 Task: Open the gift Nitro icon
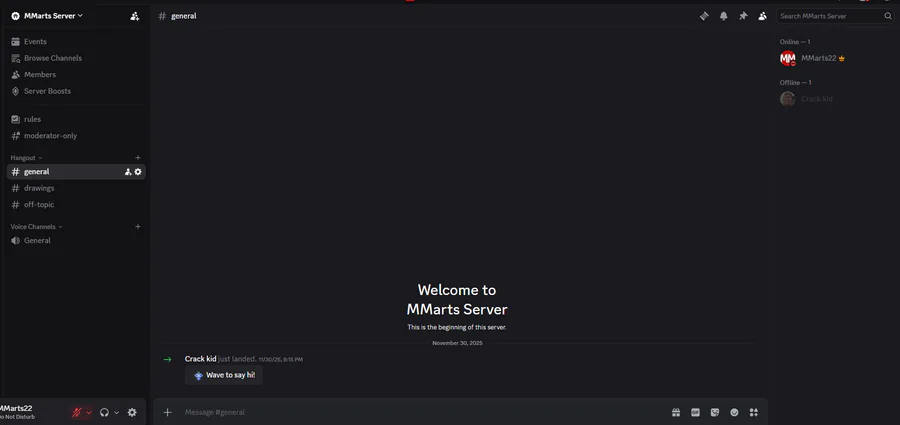coord(676,412)
